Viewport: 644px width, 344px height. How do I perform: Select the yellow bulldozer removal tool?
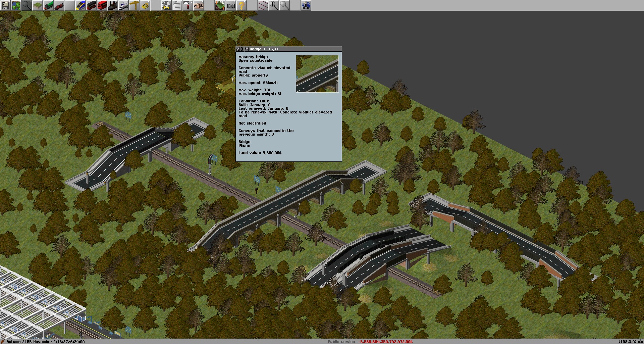145,5
